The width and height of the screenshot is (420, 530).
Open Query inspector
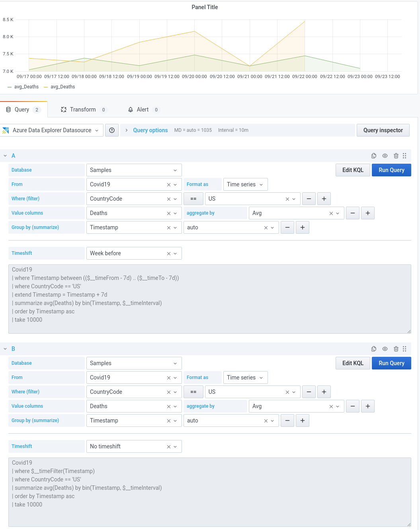pos(383,130)
